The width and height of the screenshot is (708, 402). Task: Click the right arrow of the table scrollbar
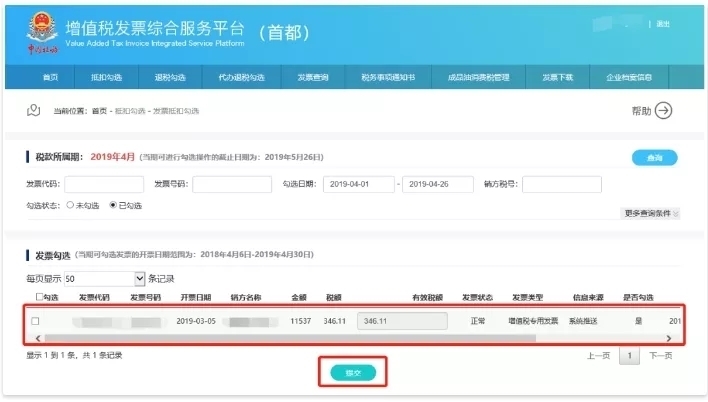point(669,338)
